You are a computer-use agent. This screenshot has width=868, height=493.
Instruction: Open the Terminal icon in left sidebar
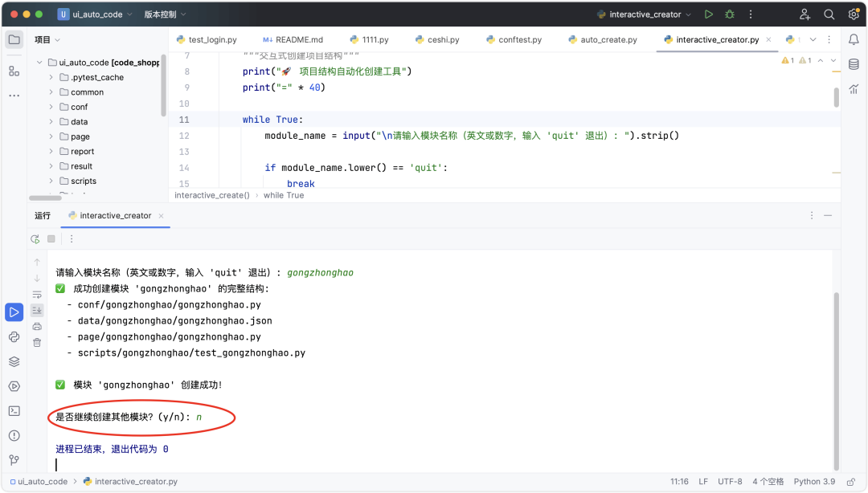click(x=14, y=410)
